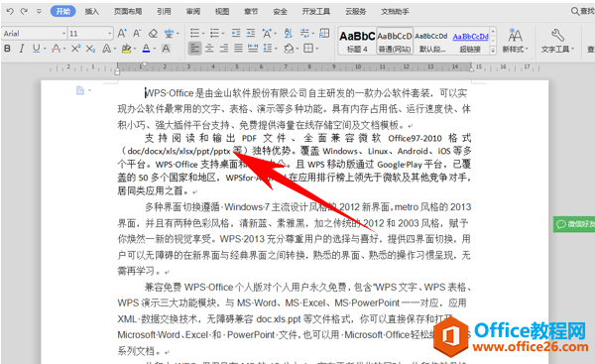The image size is (595, 364).
Task: Click the text direction table icon
Action: (x=324, y=34)
